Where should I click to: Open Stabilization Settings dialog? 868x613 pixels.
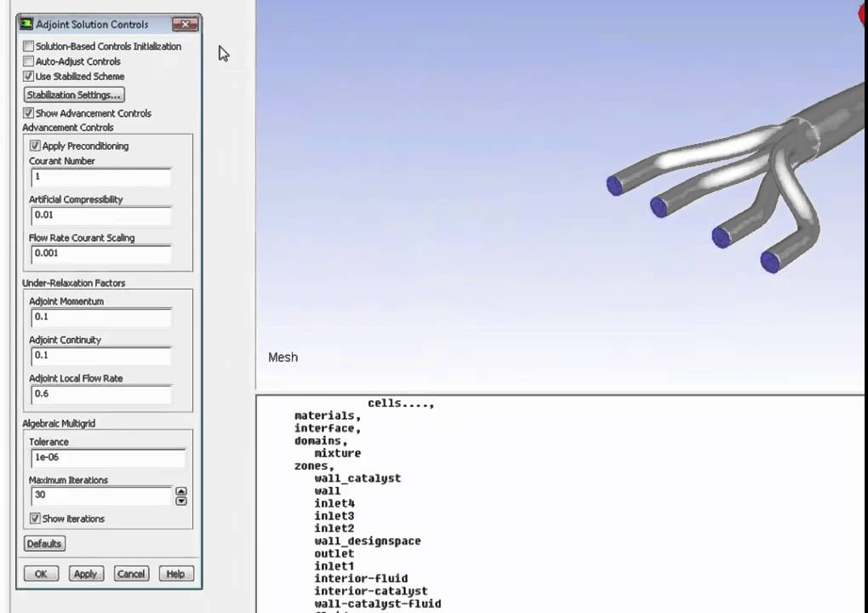coord(74,95)
